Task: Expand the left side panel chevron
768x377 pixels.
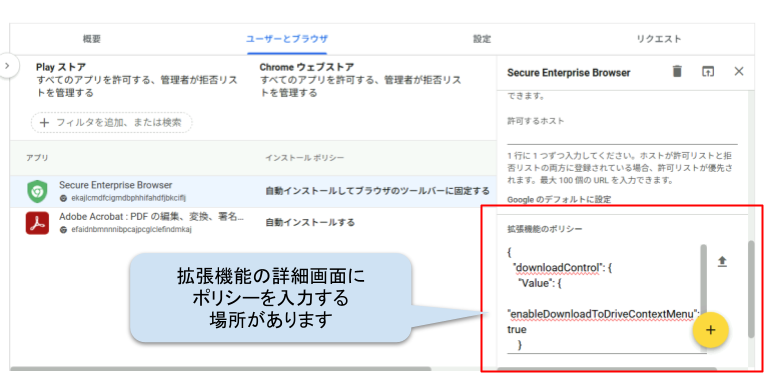Action: tap(7, 66)
